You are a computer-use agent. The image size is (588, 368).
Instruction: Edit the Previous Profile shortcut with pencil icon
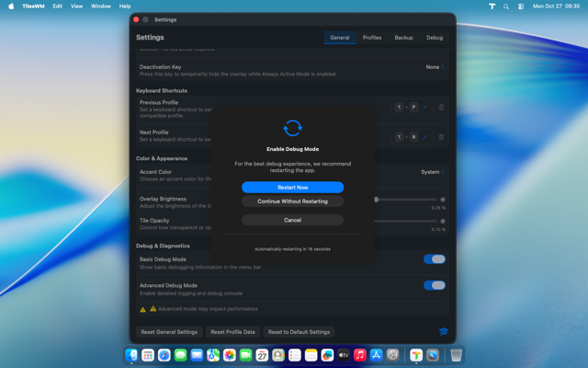[x=424, y=108]
